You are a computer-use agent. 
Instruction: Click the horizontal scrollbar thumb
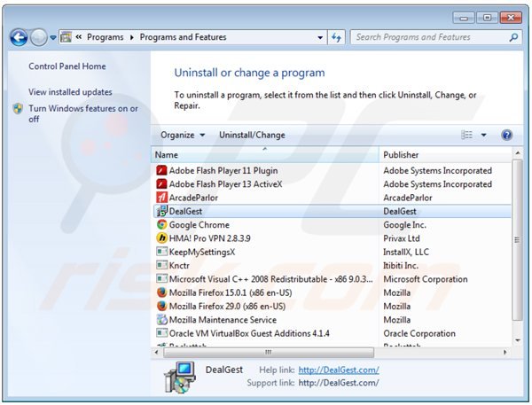269,352
